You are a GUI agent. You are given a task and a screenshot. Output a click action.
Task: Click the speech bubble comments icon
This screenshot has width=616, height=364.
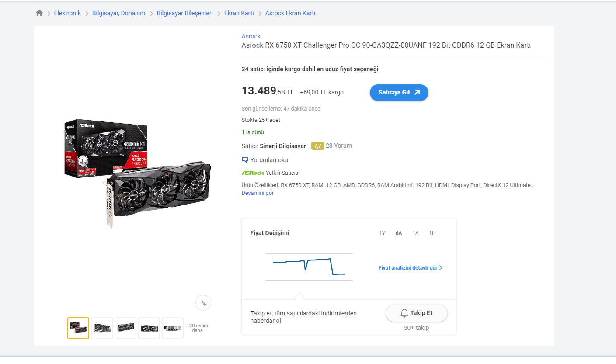245,160
